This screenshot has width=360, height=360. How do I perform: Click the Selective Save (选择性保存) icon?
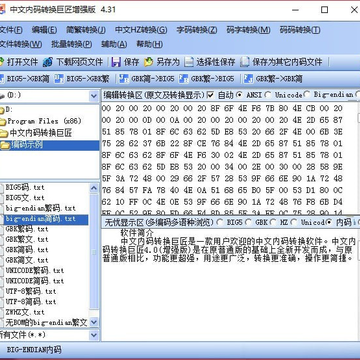[x=189, y=62]
